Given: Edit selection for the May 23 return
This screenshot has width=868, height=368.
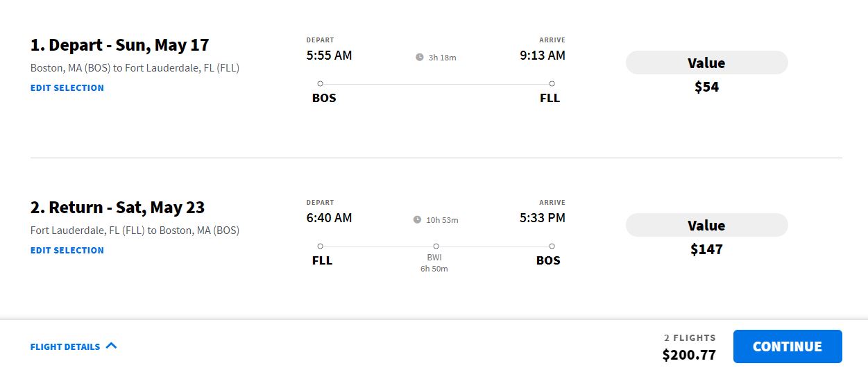Looking at the screenshot, I should click(x=67, y=251).
